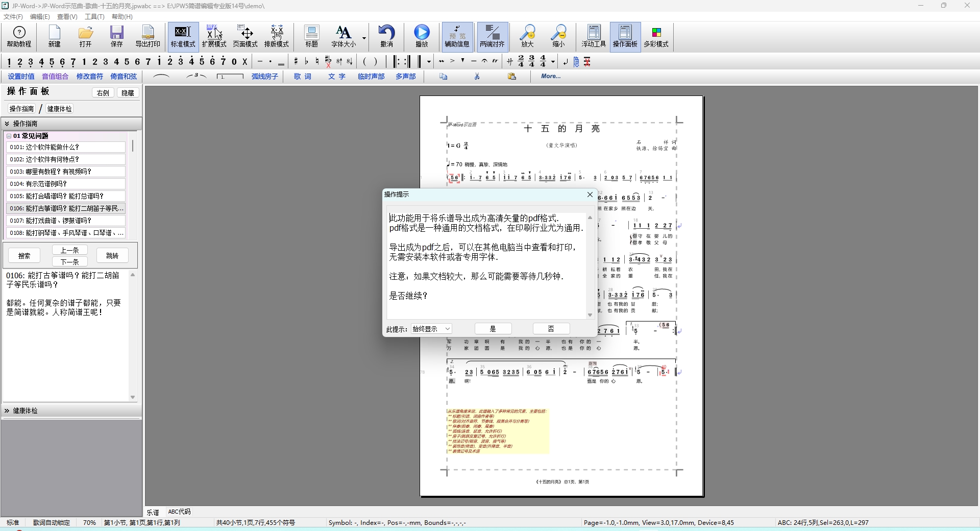This screenshot has width=980, height=531.
Task: Insert a sharp accidental symbol
Action: pos(296,62)
